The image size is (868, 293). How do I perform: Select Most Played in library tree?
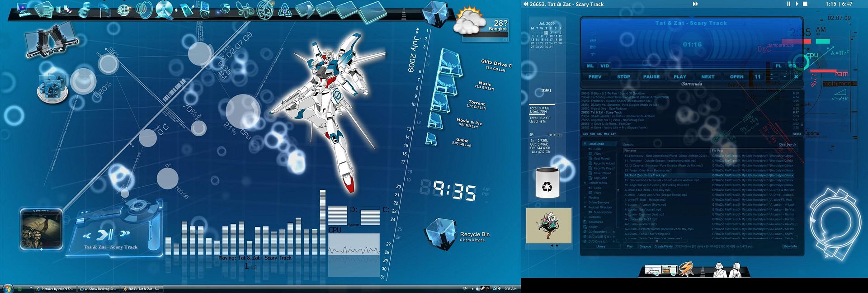(601, 159)
